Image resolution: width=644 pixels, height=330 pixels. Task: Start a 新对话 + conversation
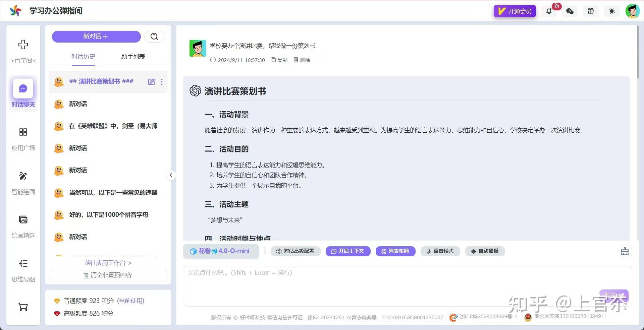96,37
